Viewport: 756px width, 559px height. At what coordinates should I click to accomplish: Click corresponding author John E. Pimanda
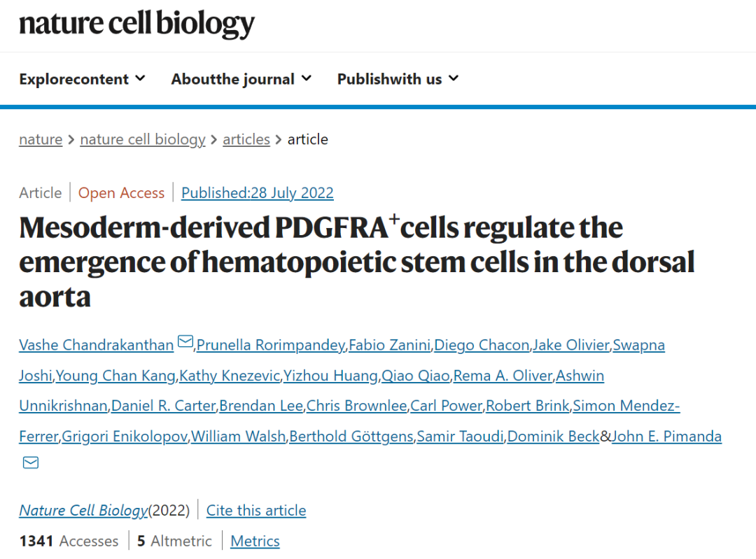point(666,436)
